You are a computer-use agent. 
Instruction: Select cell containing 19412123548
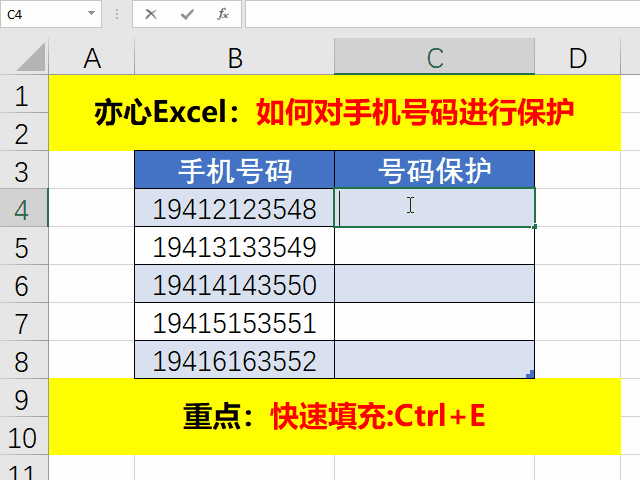tap(234, 209)
